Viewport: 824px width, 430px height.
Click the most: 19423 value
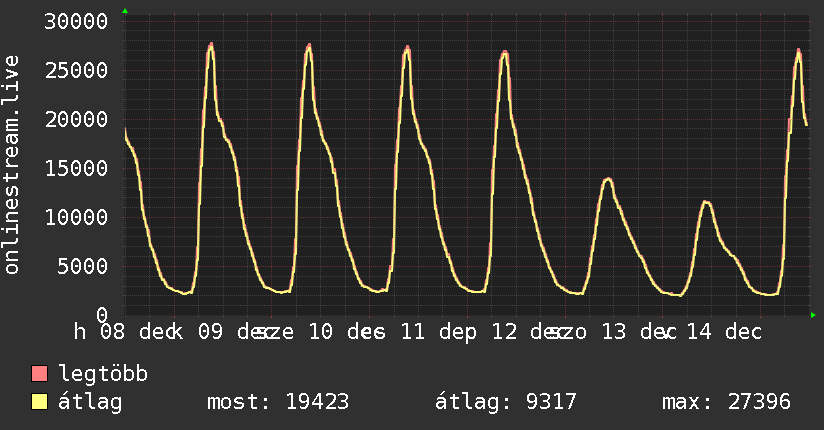tap(278, 402)
